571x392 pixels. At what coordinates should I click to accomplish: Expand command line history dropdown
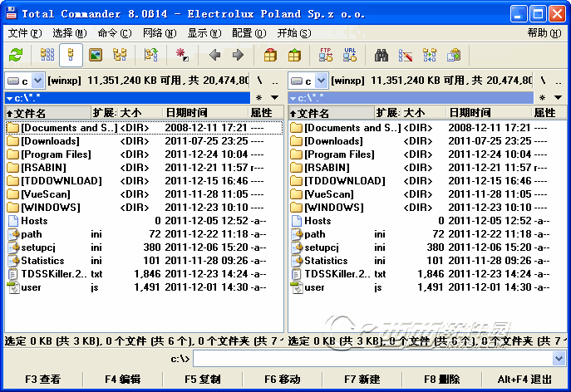tap(559, 359)
